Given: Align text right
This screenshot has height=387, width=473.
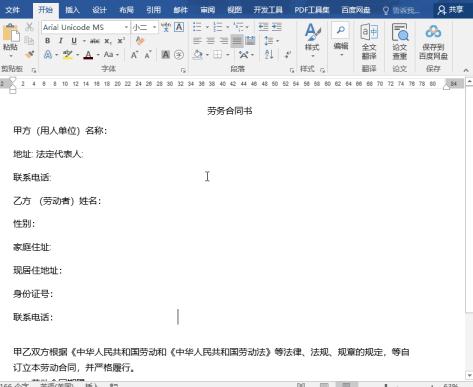Looking at the screenshot, I should 224,41.
